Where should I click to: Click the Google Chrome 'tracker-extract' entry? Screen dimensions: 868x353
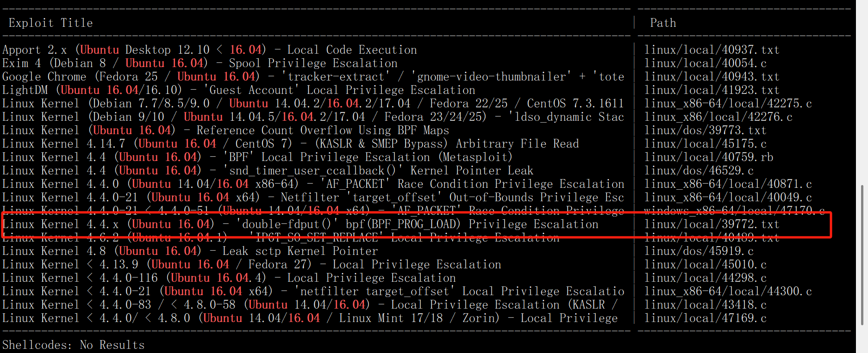click(x=312, y=77)
